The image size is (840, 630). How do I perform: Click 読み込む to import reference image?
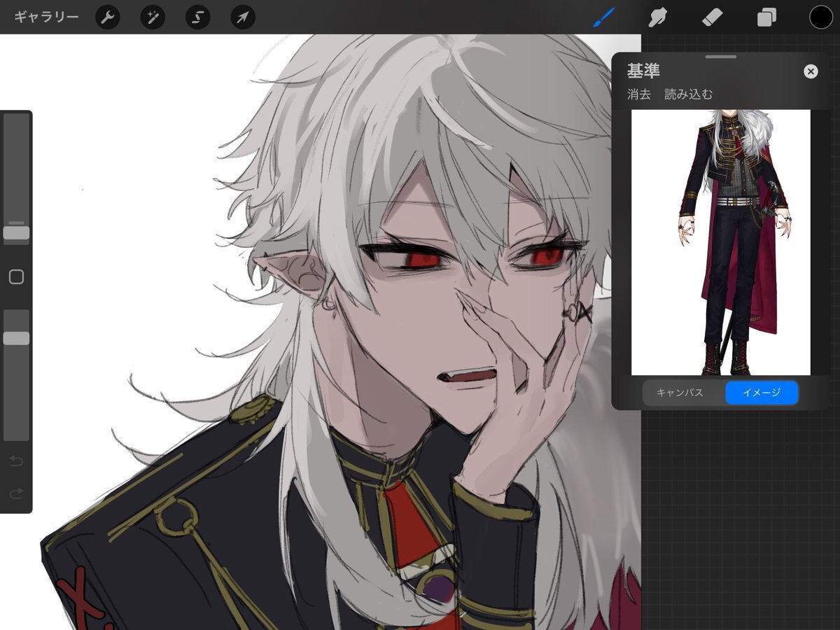(688, 94)
